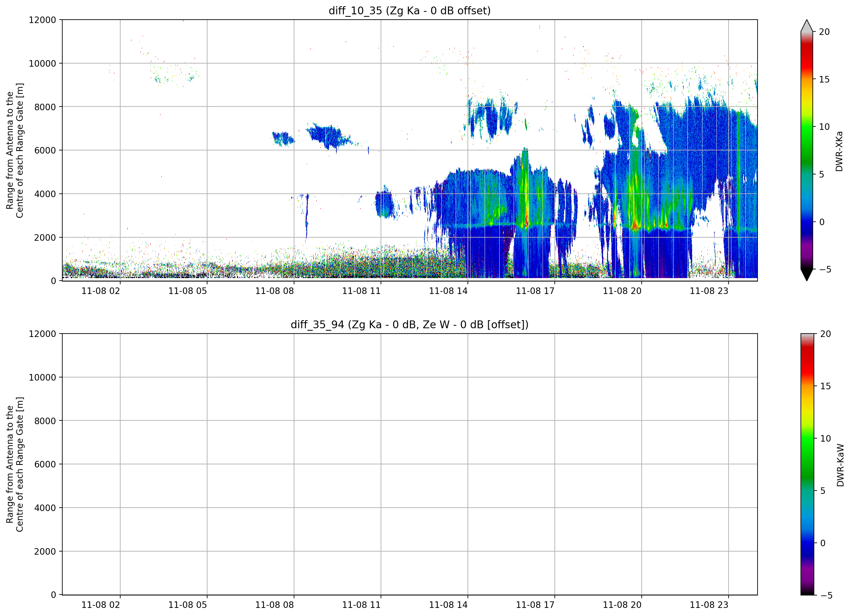The height and width of the screenshot is (616, 851).
Task: Click the 12000 y-axis label of bottom plot
Action: click(42, 334)
